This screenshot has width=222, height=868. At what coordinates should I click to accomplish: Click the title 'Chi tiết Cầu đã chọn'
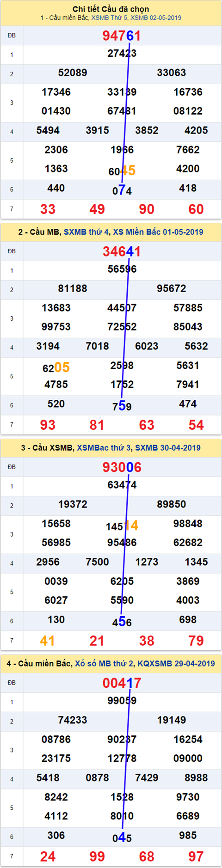[x=111, y=9]
